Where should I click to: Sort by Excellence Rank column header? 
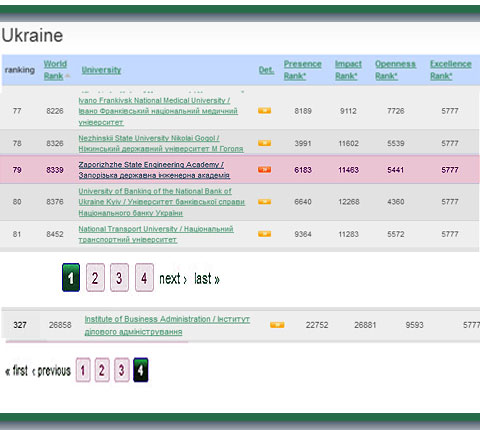[x=451, y=70]
